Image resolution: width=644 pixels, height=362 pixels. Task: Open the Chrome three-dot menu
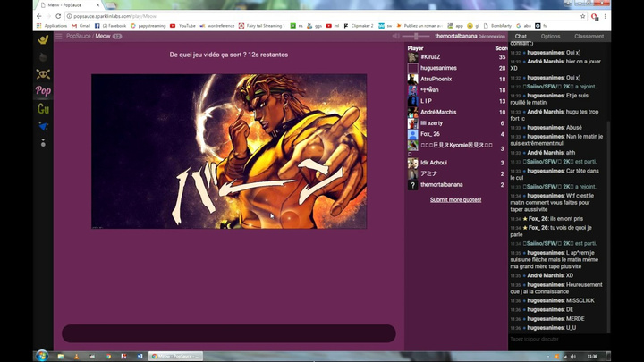605,16
